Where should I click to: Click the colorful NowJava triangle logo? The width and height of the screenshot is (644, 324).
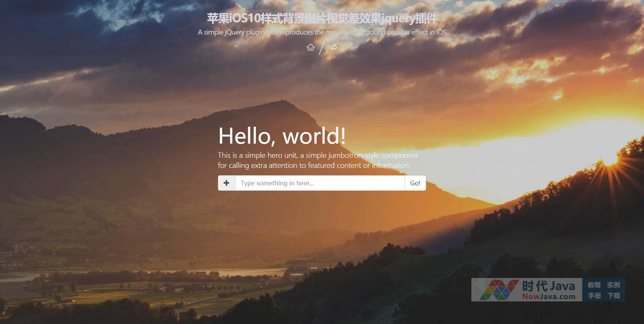click(x=499, y=290)
